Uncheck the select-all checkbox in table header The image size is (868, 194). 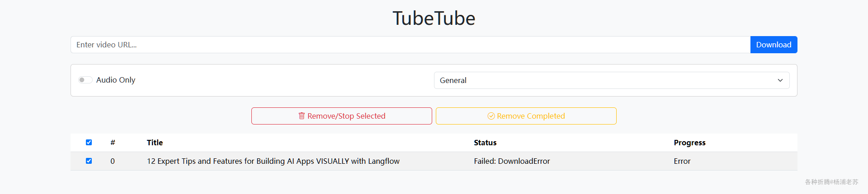click(x=89, y=142)
